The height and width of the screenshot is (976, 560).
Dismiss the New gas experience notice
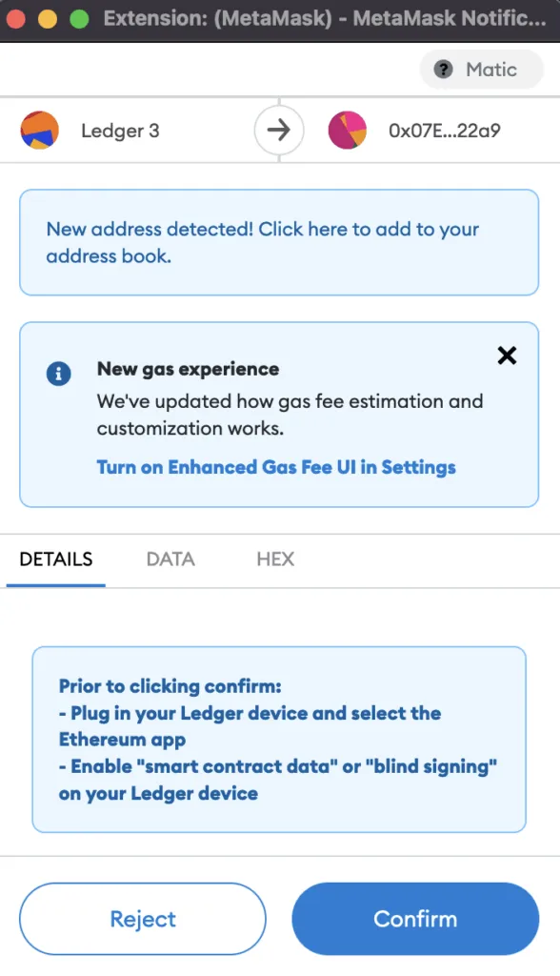tap(507, 356)
